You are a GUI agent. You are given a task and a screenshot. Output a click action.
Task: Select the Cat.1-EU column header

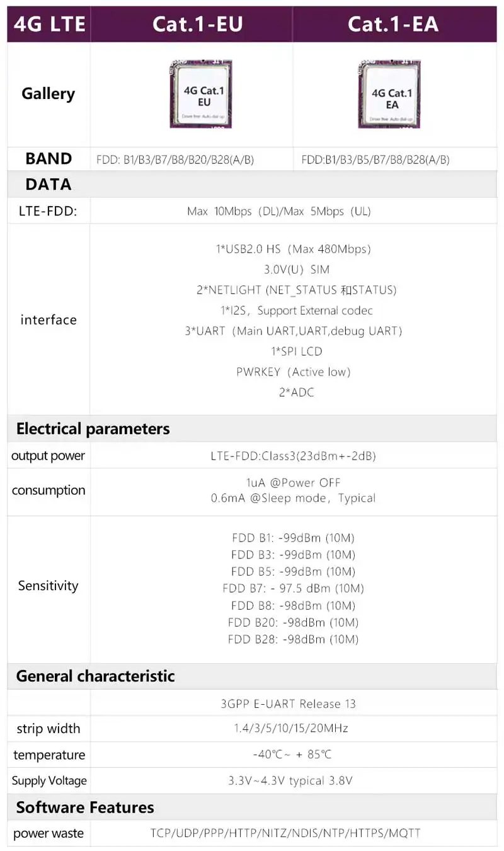(x=198, y=24)
